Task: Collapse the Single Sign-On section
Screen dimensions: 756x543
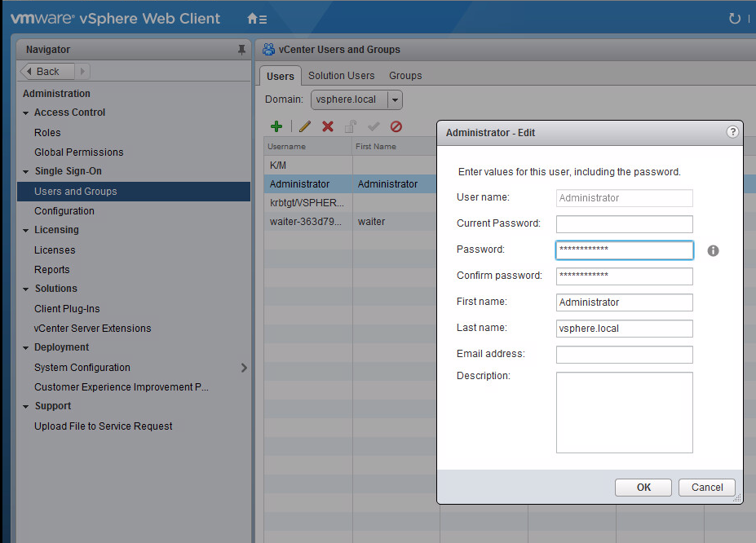Action: pyautogui.click(x=25, y=171)
